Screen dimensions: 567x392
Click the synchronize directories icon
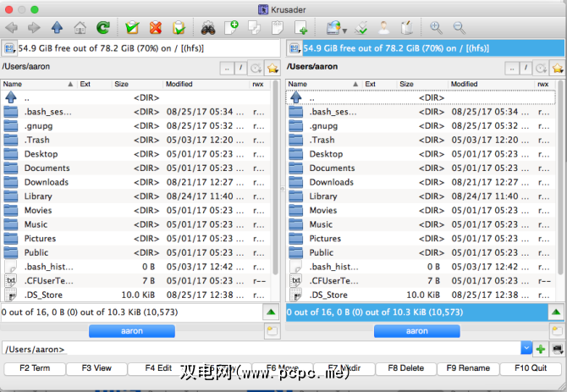(x=361, y=27)
